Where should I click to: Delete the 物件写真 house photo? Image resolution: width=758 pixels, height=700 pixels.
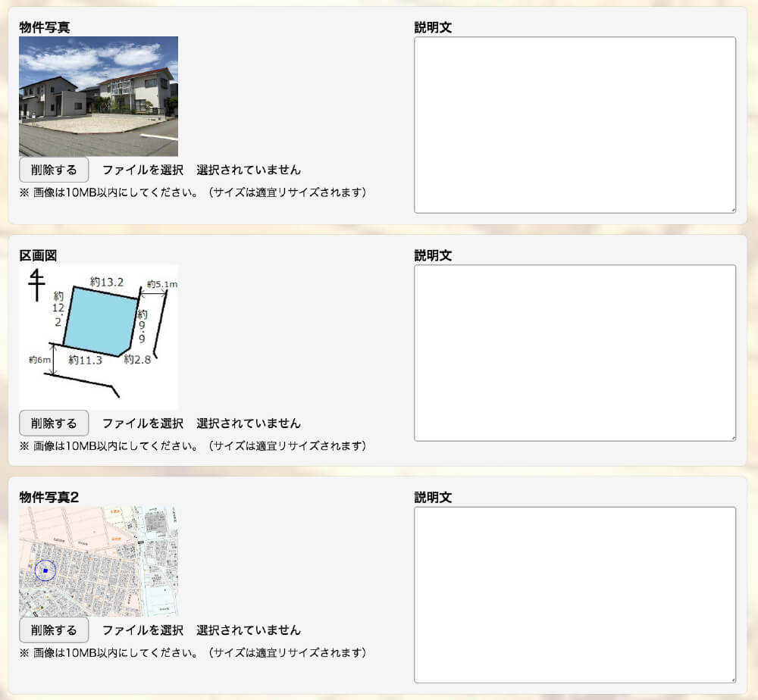(54, 170)
